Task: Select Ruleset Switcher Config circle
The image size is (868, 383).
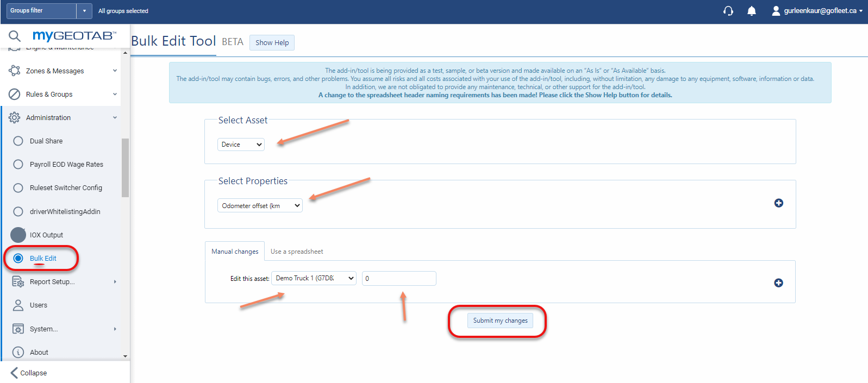Action: tap(18, 187)
